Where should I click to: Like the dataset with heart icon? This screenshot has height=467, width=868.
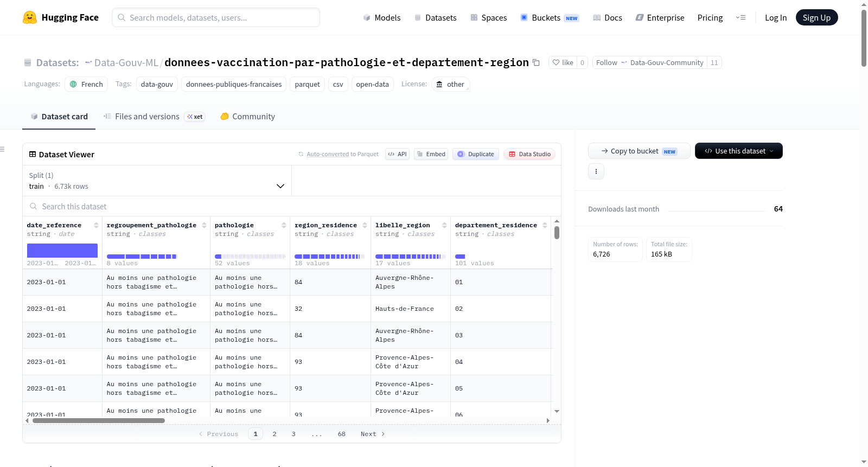[x=563, y=62]
